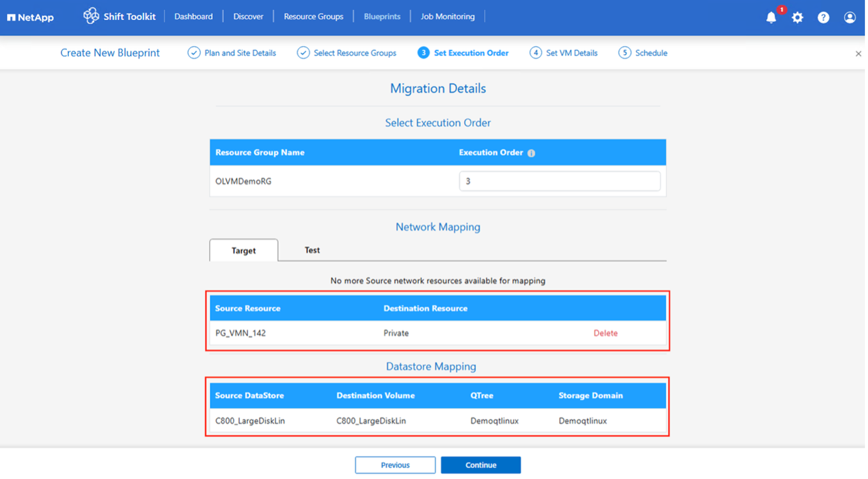This screenshot has width=868, height=479.
Task: Open the Job Monitoring page
Action: coord(447,16)
